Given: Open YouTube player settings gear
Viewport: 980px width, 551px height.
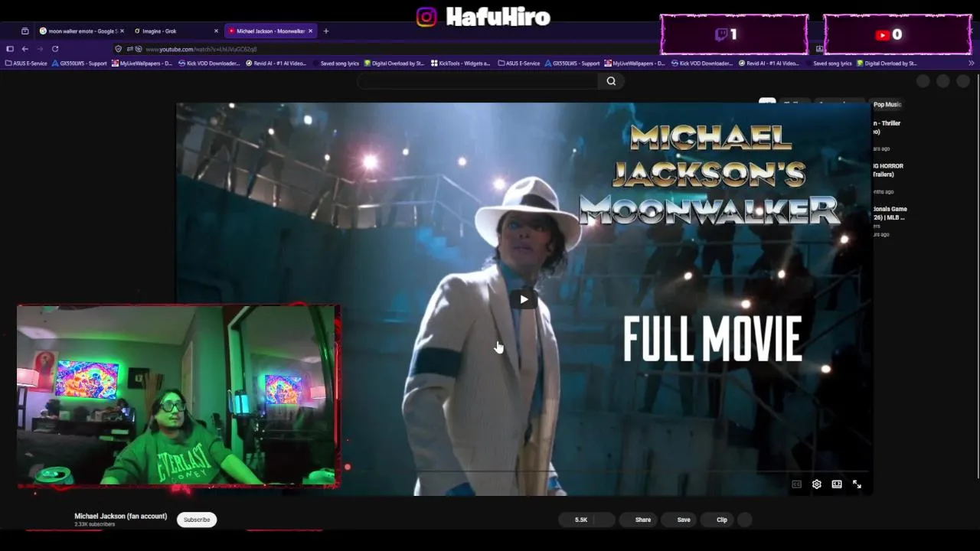Looking at the screenshot, I should click(x=817, y=484).
